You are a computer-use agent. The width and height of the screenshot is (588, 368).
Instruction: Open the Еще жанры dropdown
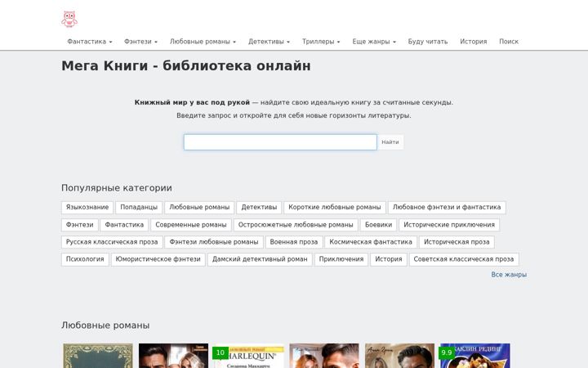[374, 42]
